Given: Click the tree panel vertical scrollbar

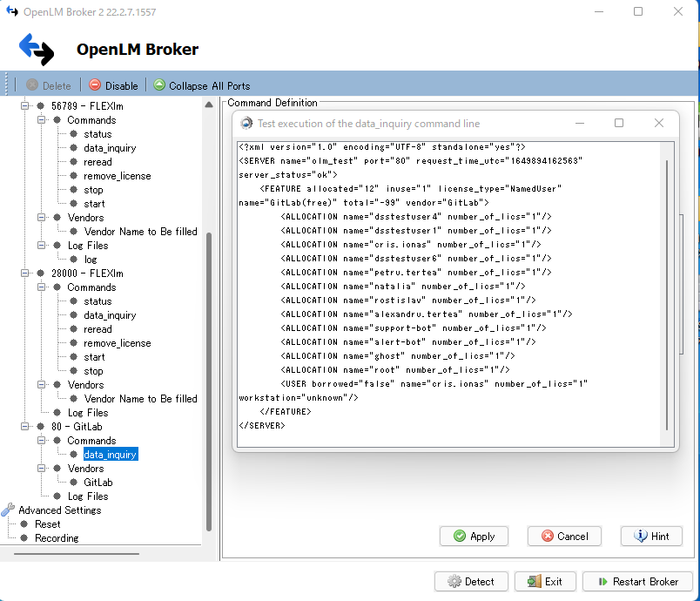Looking at the screenshot, I should pyautogui.click(x=208, y=366).
